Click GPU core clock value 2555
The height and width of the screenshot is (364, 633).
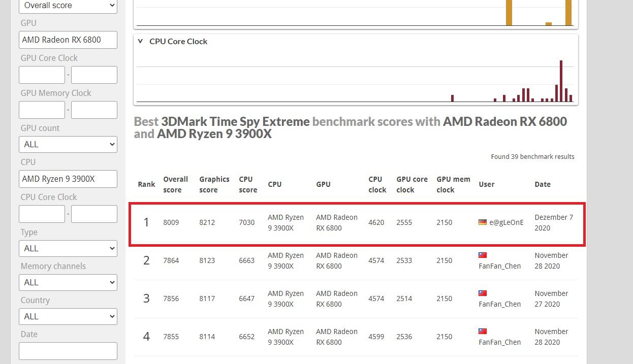click(x=404, y=222)
